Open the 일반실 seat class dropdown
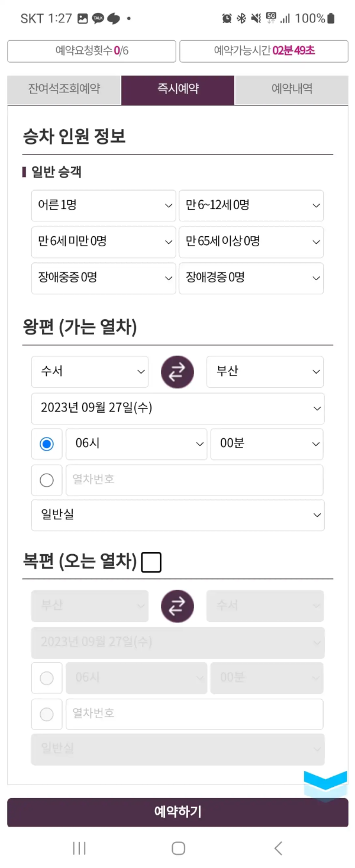Screen dimensions: 355x868 pyautogui.click(x=177, y=515)
